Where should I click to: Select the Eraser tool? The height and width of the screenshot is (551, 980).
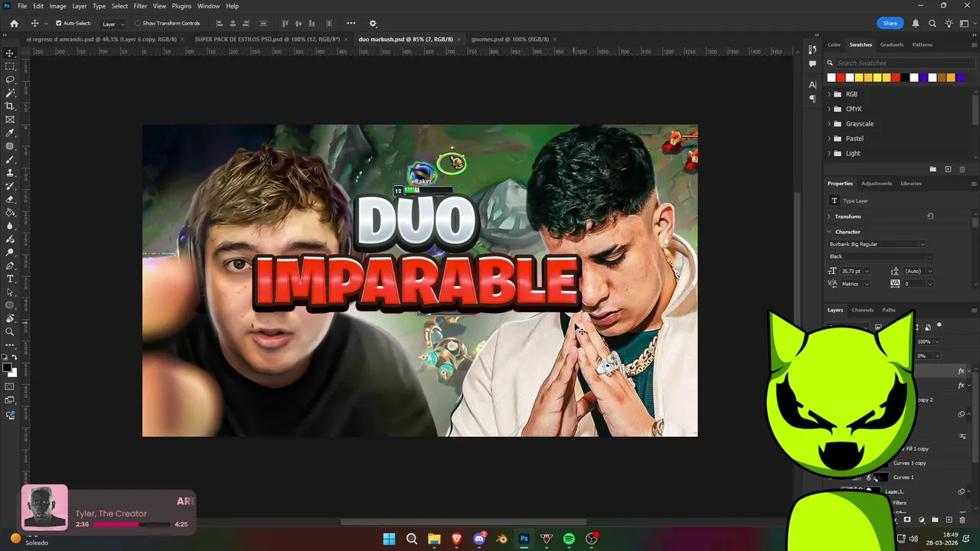pos(10,199)
